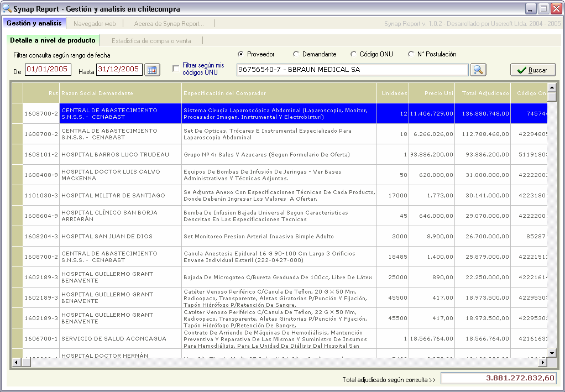Open the Navegador web tab

pyautogui.click(x=95, y=24)
